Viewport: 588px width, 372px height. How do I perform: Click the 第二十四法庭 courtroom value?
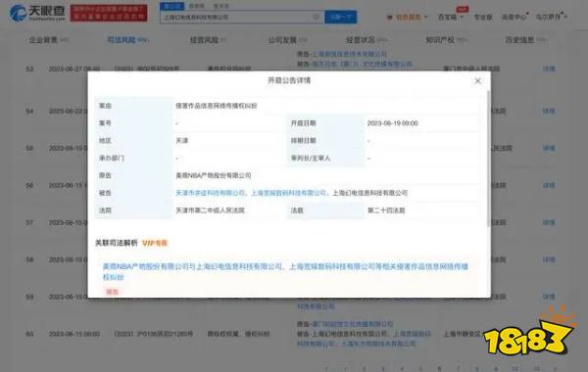coord(386,210)
